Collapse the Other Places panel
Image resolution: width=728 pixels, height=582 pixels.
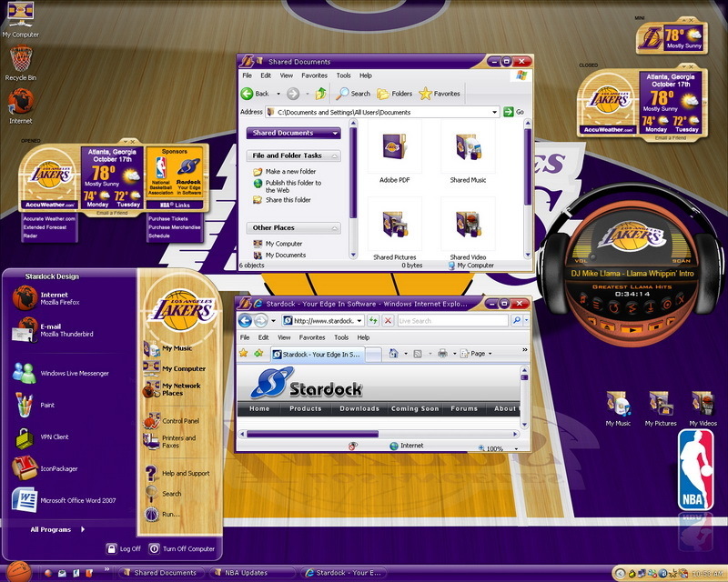point(334,228)
